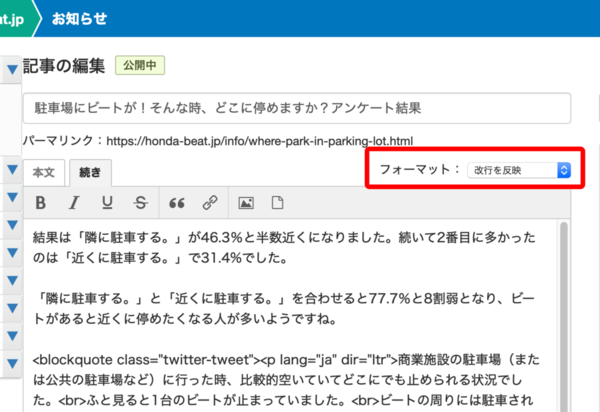Toggle bold formatting in editor toolbar

coord(41,203)
